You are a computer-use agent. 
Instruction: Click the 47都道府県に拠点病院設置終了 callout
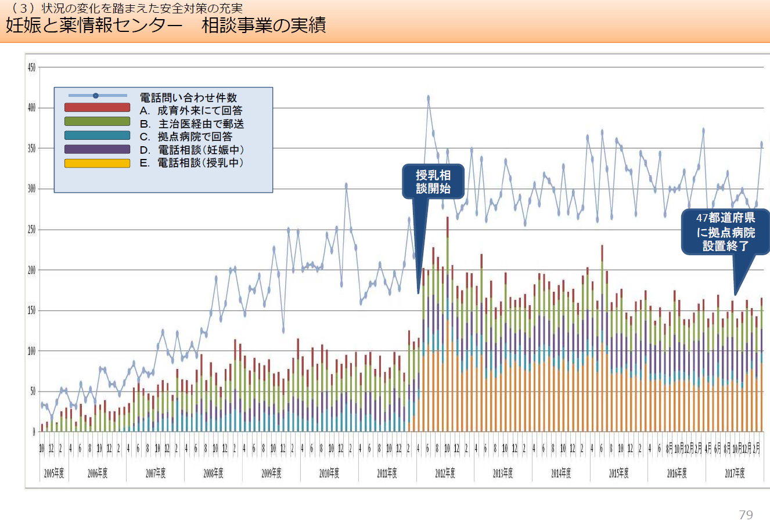pyautogui.click(x=726, y=231)
